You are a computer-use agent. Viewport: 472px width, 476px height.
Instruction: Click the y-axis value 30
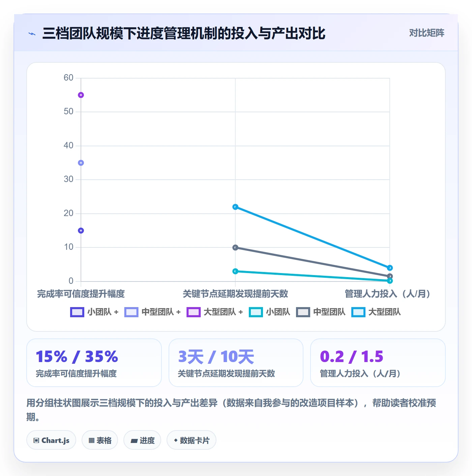tap(68, 179)
